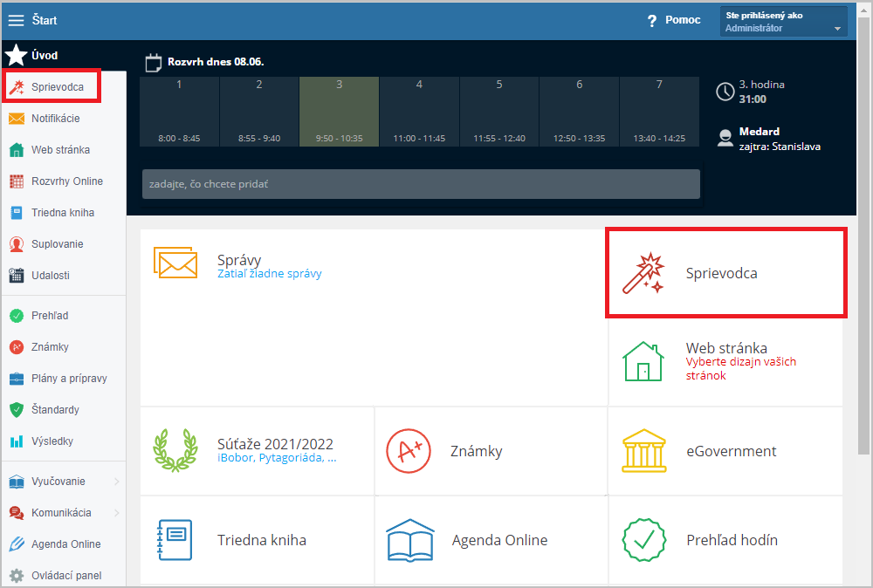The image size is (873, 588).
Task: Click the large magic wand Sprievodca tile icon
Action: click(x=643, y=272)
